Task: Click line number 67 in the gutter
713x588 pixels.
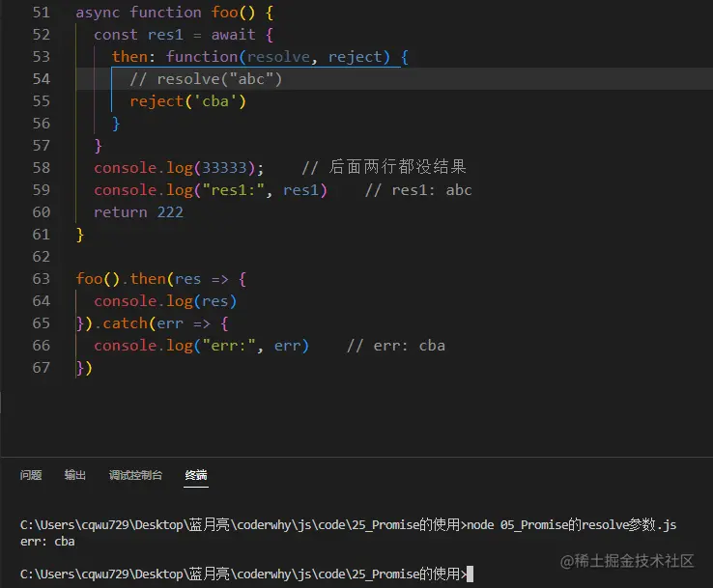Action: (42, 368)
